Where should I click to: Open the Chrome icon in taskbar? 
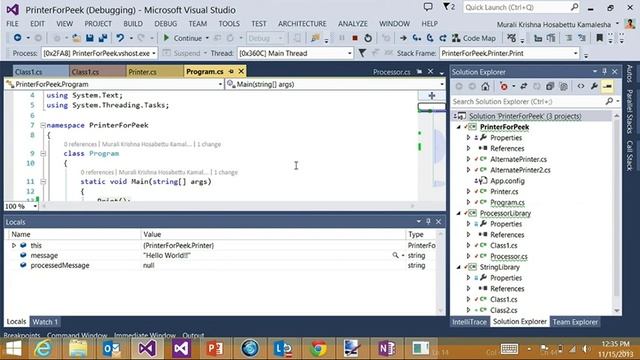tap(319, 349)
